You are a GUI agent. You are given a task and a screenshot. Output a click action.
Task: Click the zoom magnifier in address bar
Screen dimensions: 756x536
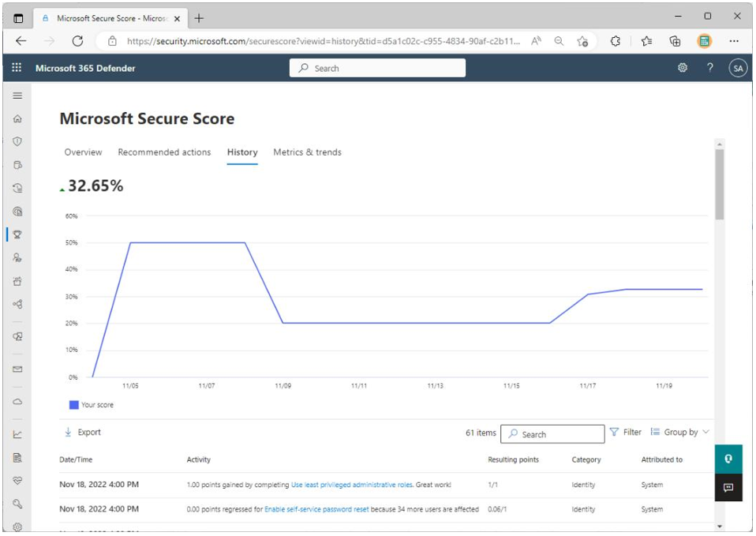point(559,41)
